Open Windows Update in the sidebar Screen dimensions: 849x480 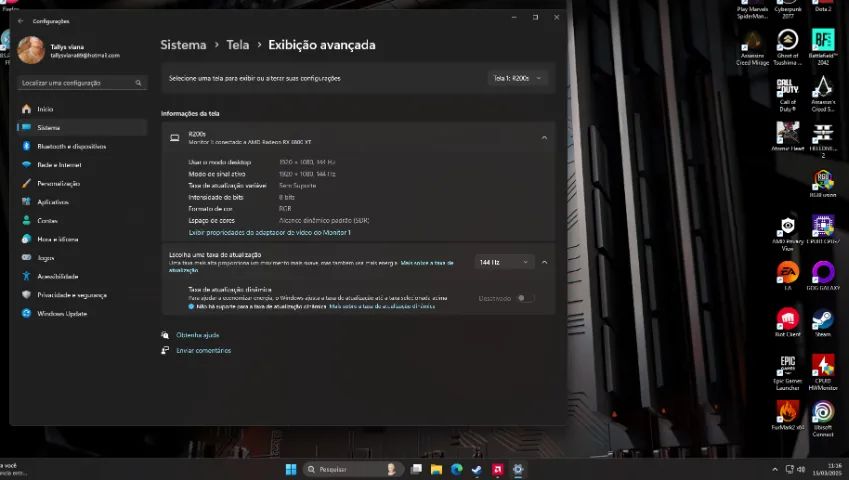pyautogui.click(x=82, y=313)
